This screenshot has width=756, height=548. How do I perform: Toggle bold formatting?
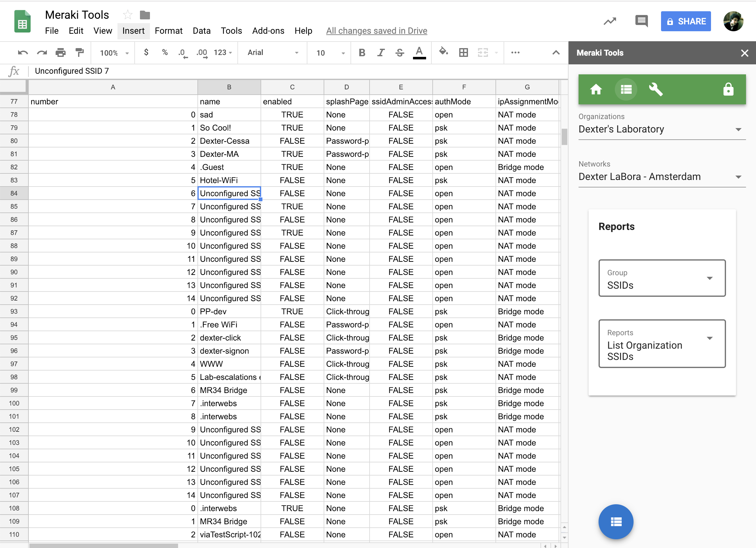pos(362,53)
